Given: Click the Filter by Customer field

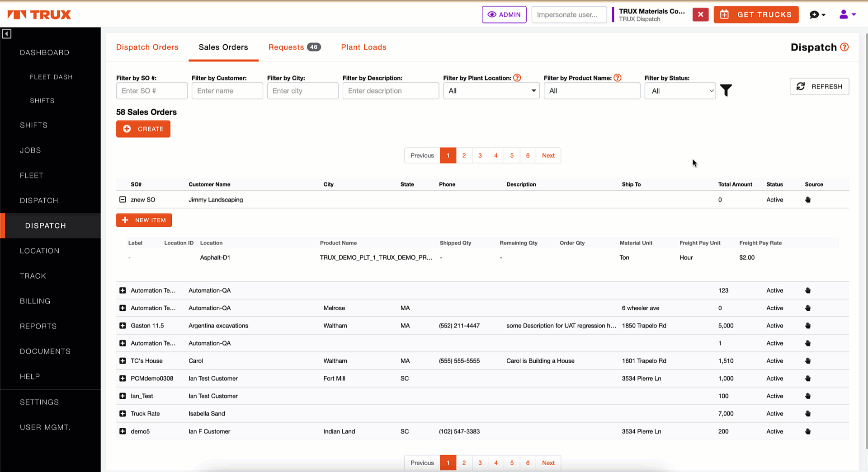Looking at the screenshot, I should click(227, 91).
